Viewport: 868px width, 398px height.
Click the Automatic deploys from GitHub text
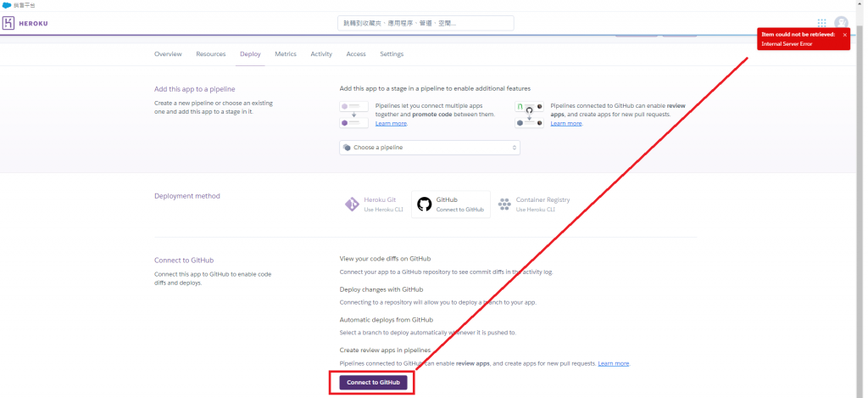[x=387, y=320]
